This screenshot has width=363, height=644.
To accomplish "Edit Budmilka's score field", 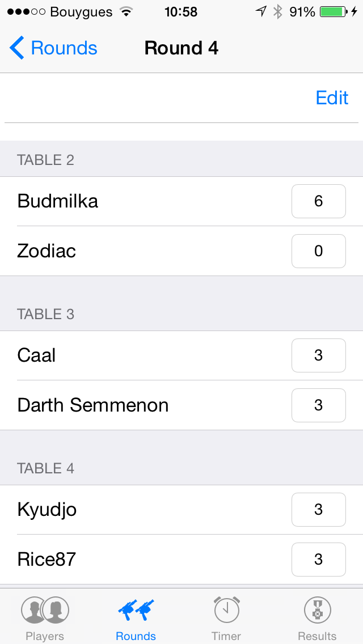I will pos(318,201).
